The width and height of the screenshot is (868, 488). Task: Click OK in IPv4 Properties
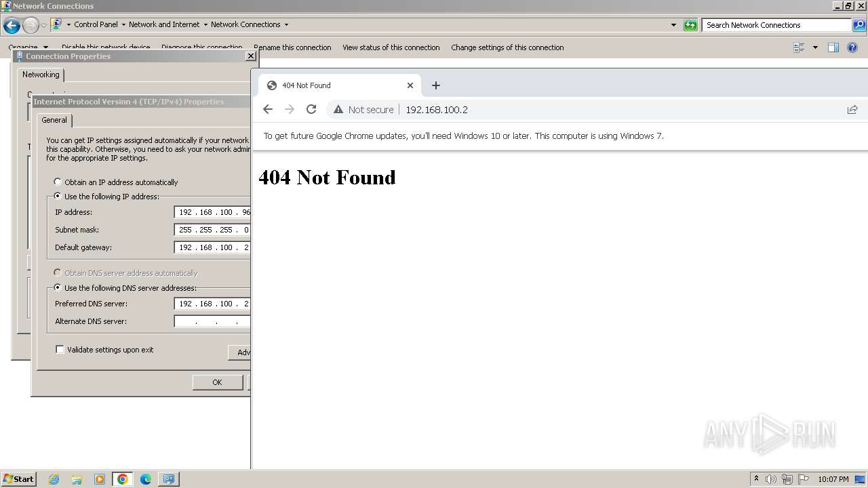point(217,382)
